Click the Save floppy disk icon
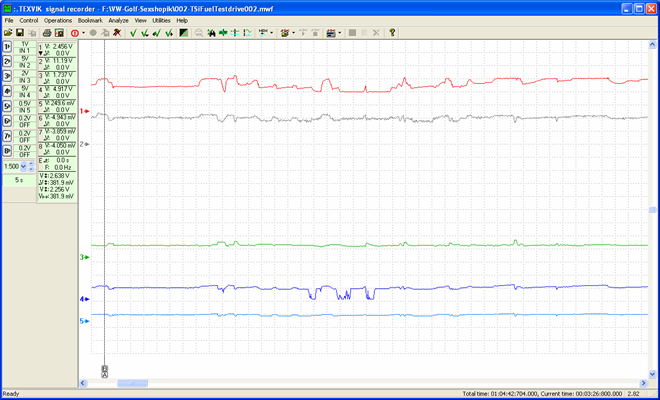 20,33
